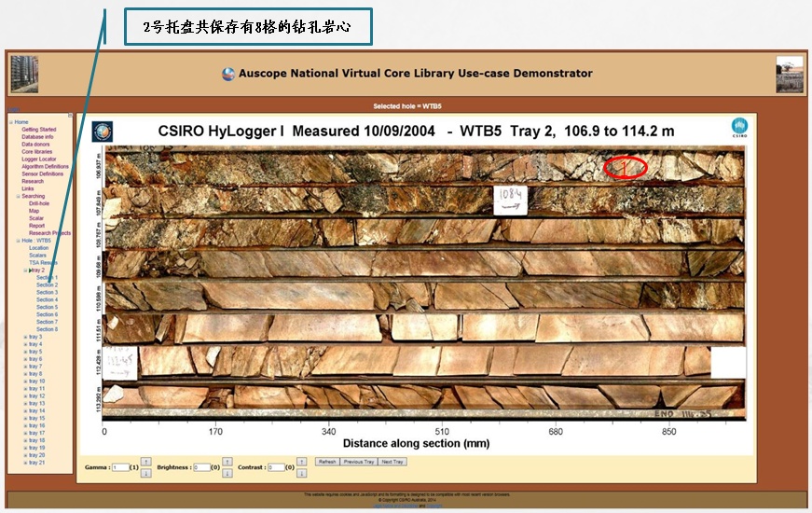812x513 pixels.
Task: Open Scalars under Hole WTB5
Action: [x=37, y=256]
